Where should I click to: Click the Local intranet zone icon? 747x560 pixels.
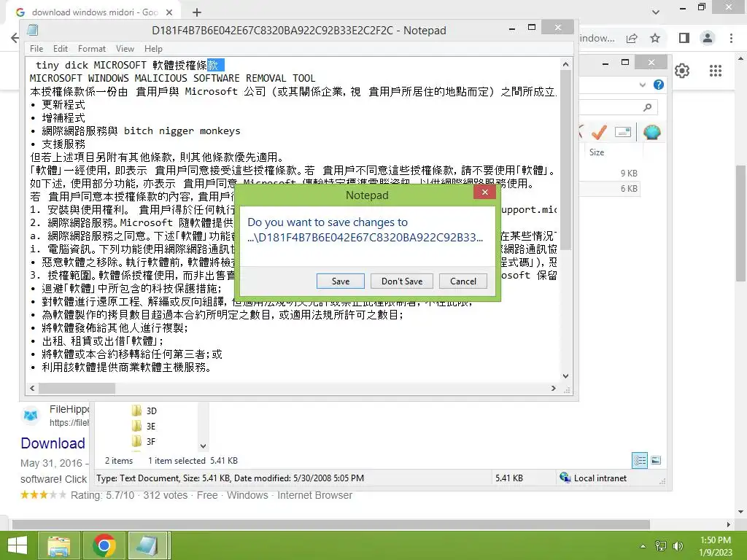pos(565,477)
